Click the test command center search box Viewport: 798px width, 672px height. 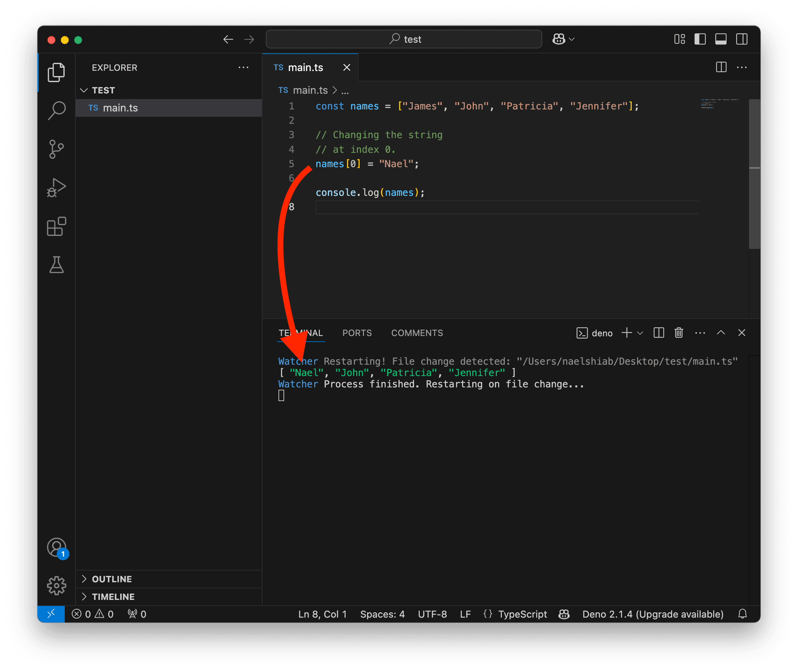pos(404,39)
